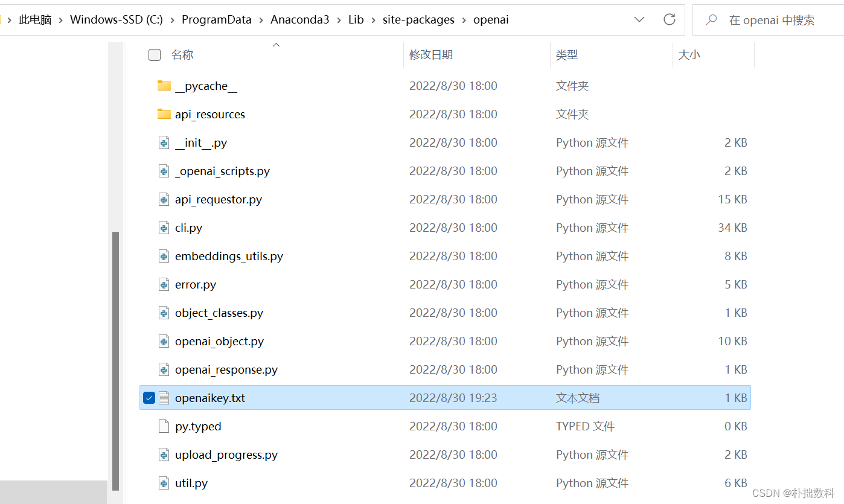Navigate to 此电脑 in breadcrumb
Image resolution: width=844 pixels, height=504 pixels.
[35, 20]
